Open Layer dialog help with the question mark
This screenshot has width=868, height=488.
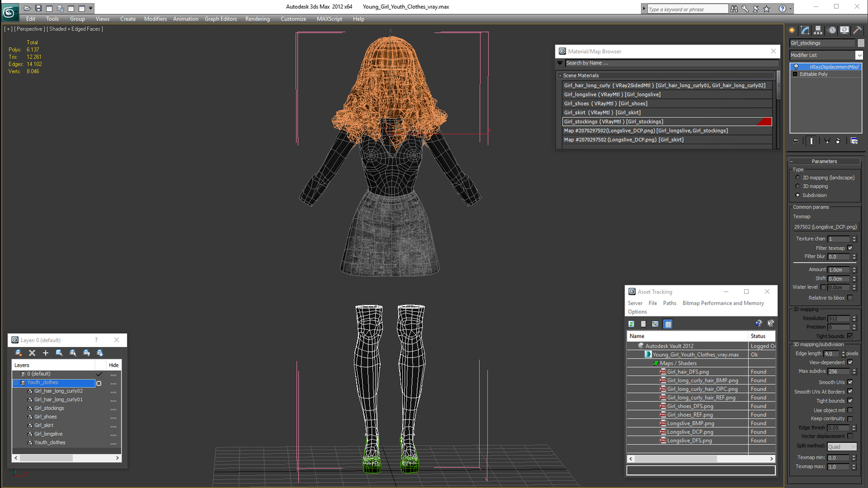click(96, 340)
